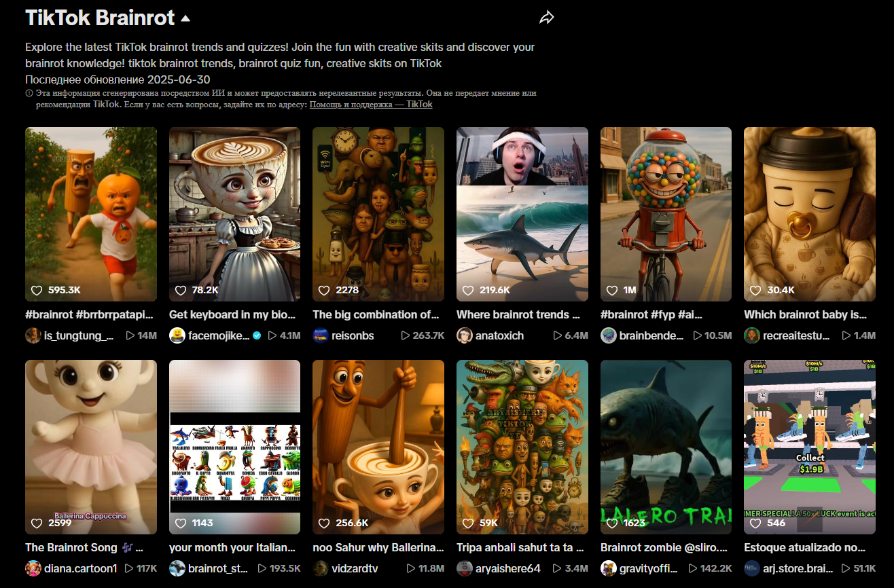Viewport: 894px width, 588px height.
Task: Open the gumball machine cyclist video thumbnail
Action: [x=666, y=214]
